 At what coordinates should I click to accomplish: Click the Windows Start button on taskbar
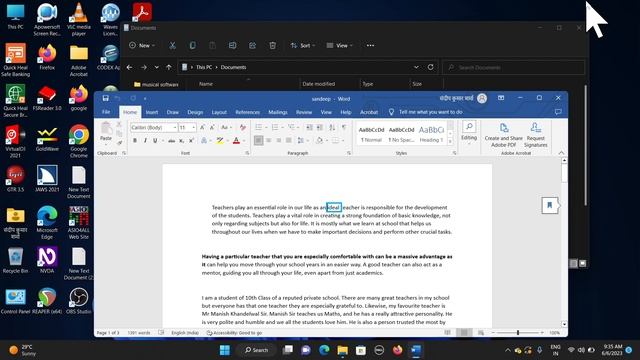click(225, 350)
